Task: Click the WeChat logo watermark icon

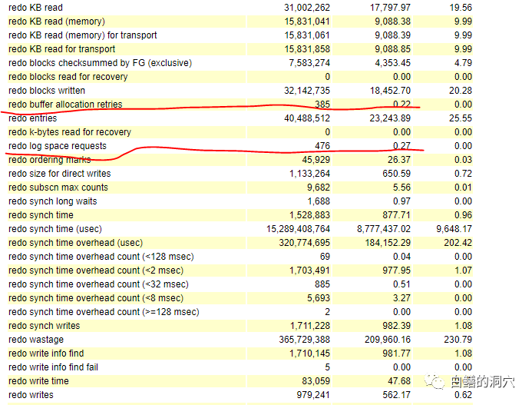Action: [x=439, y=382]
